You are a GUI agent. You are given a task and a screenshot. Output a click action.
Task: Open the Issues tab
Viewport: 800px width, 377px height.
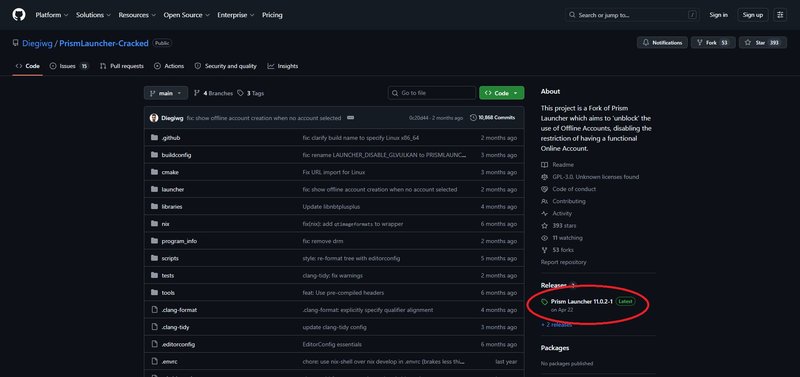pos(69,66)
